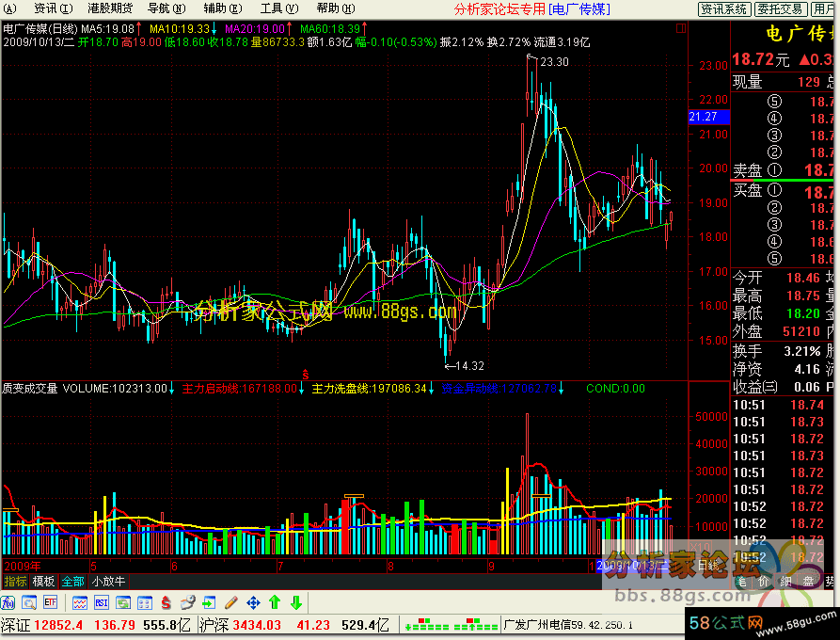This screenshot has width=840, height=640.
Task: Click the green arrow into window icon
Action: (x=209, y=603)
